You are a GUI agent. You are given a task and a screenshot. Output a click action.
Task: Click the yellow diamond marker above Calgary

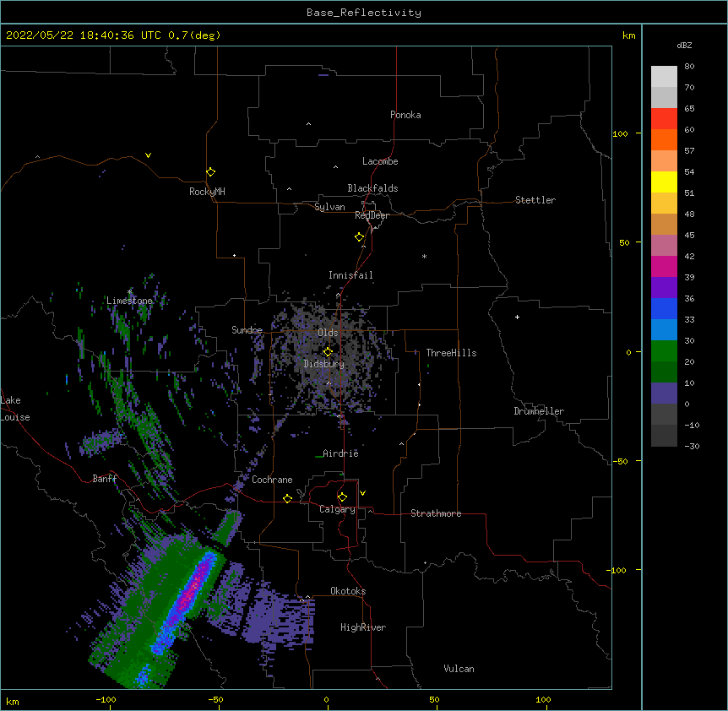point(342,497)
